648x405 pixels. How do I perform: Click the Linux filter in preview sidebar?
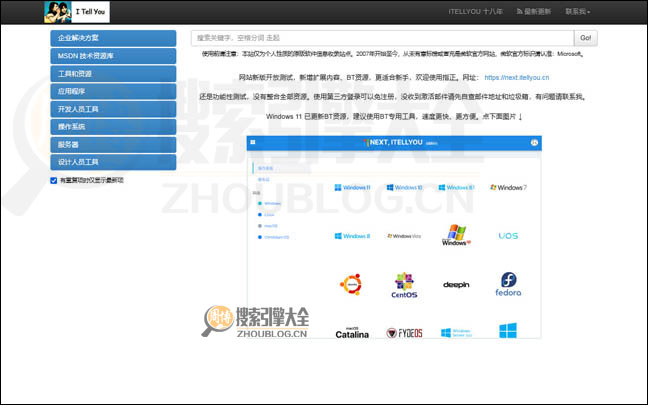(266, 215)
